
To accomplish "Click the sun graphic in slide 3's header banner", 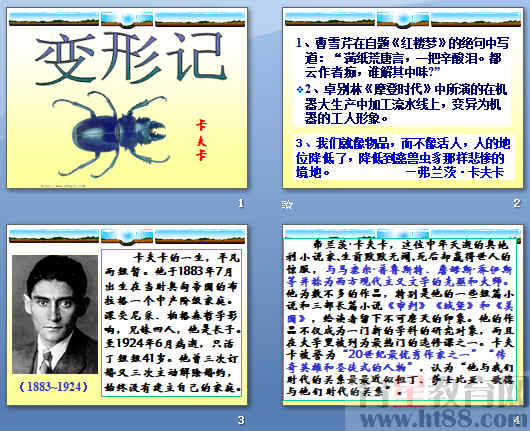I will coord(127,236).
